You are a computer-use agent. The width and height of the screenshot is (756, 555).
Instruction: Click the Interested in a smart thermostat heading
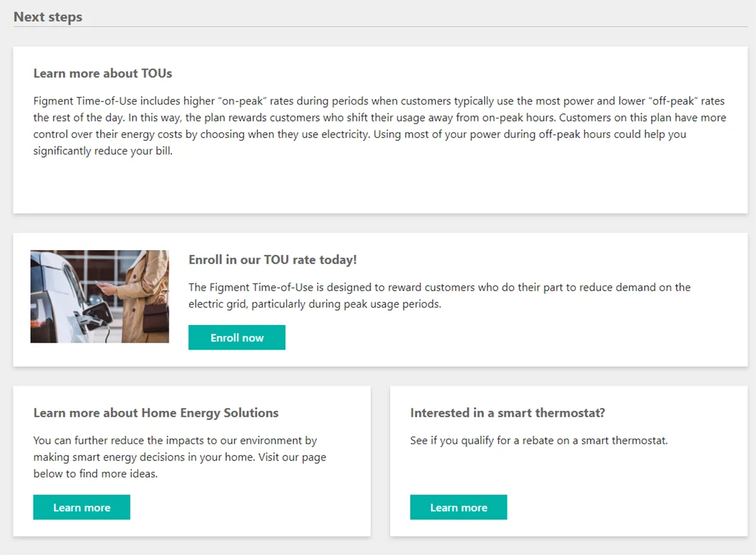click(507, 413)
